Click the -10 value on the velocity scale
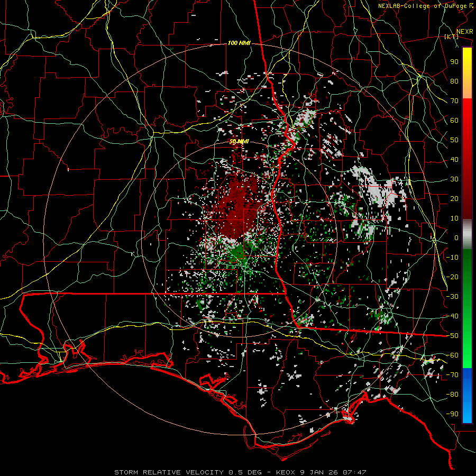The image size is (476, 476). tap(452, 258)
